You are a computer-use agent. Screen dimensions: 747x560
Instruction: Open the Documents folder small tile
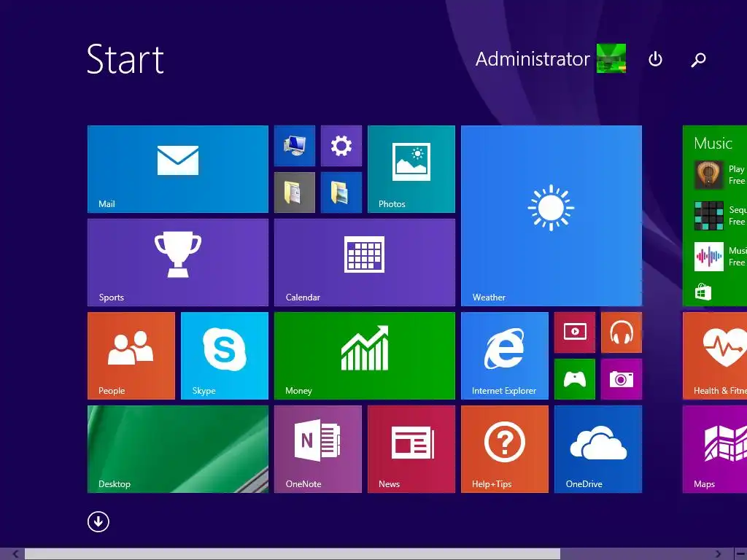coord(295,192)
